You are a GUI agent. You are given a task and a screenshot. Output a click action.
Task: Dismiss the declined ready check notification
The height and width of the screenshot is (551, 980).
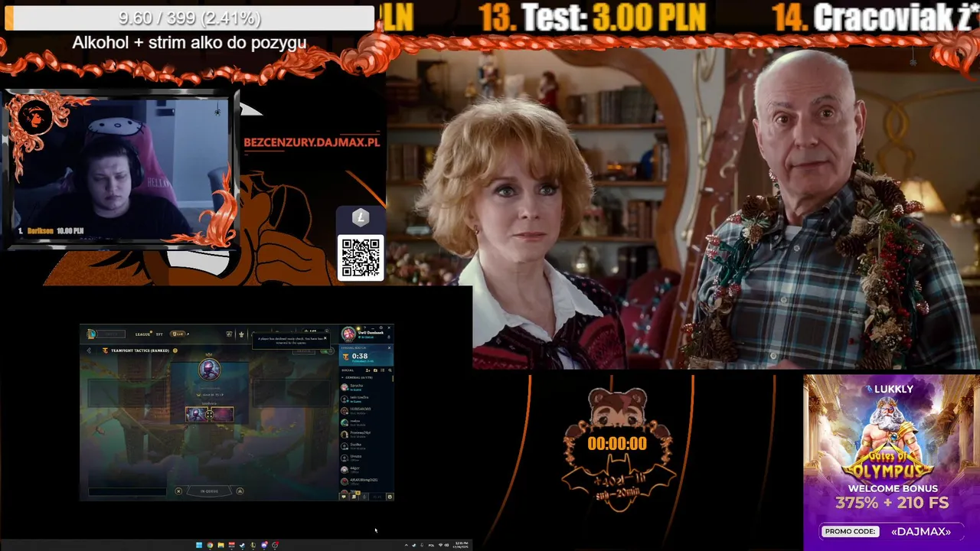(x=325, y=338)
